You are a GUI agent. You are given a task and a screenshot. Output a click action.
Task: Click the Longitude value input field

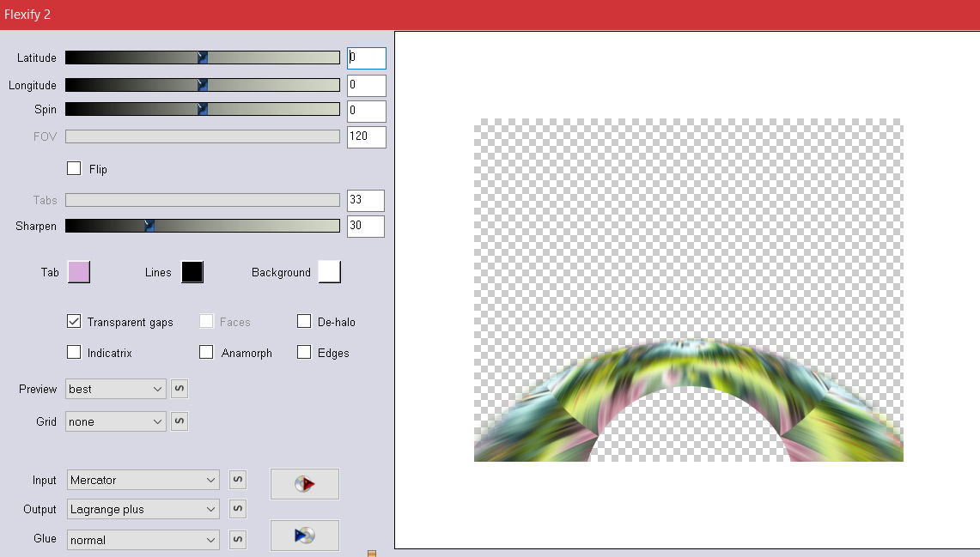pos(366,85)
